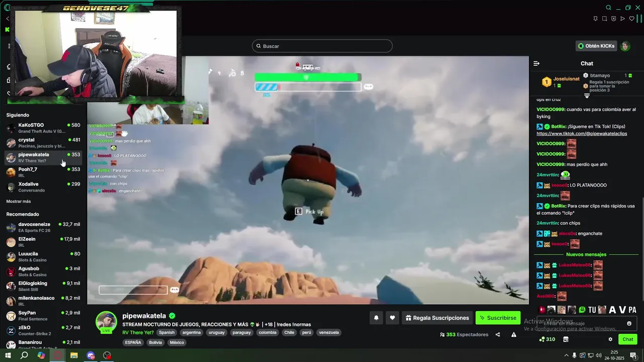Click the Buscar search field
Image resolution: width=644 pixels, height=362 pixels.
pyautogui.click(x=322, y=46)
